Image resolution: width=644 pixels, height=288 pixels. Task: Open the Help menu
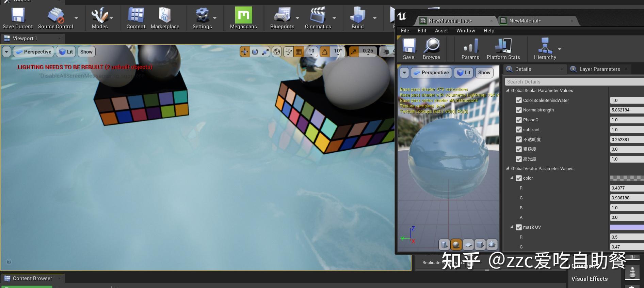tap(489, 31)
